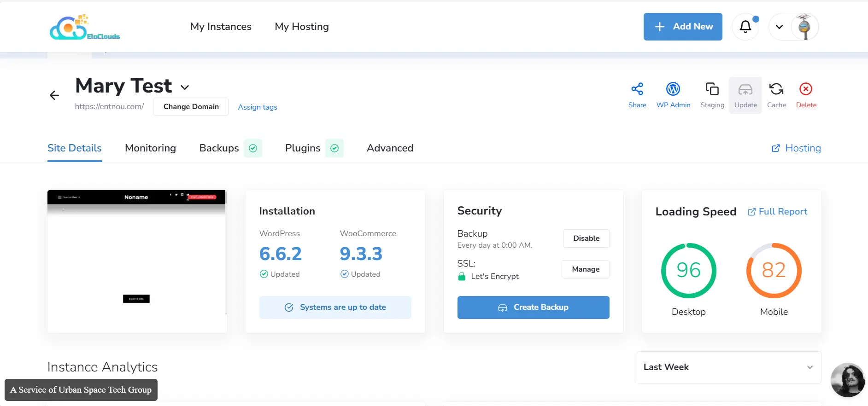The image size is (868, 406).
Task: Click the Backups green check badge
Action: pos(253,148)
